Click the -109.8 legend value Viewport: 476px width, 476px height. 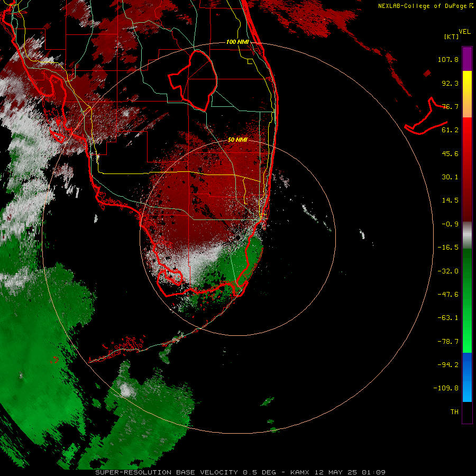(446, 388)
